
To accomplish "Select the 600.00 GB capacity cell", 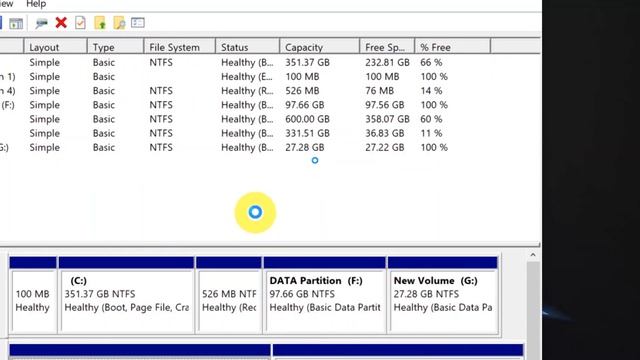I will 307,119.
